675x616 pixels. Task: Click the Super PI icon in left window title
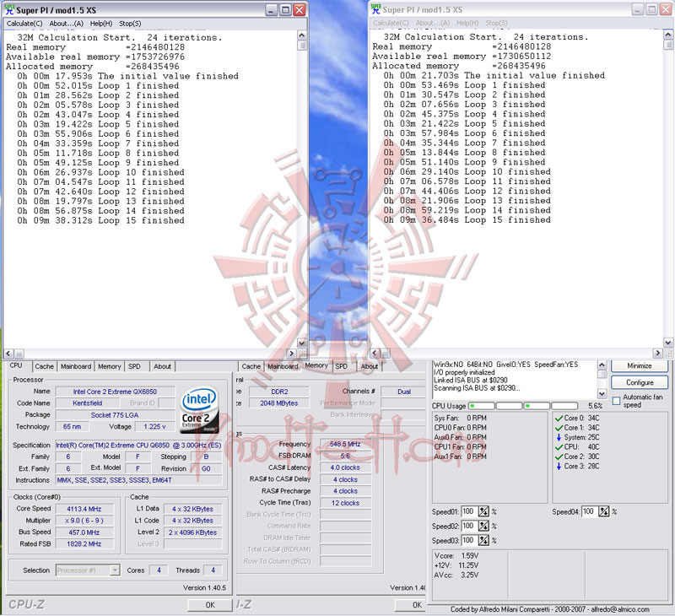coord(9,9)
